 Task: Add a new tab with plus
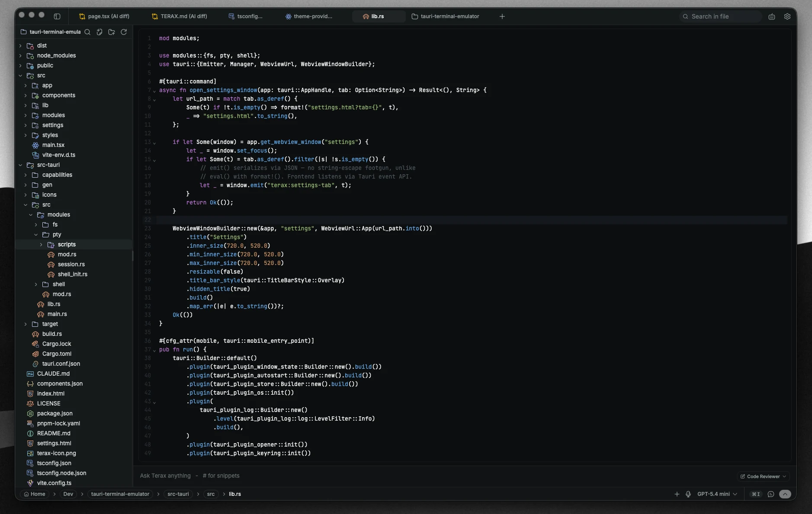pyautogui.click(x=502, y=16)
